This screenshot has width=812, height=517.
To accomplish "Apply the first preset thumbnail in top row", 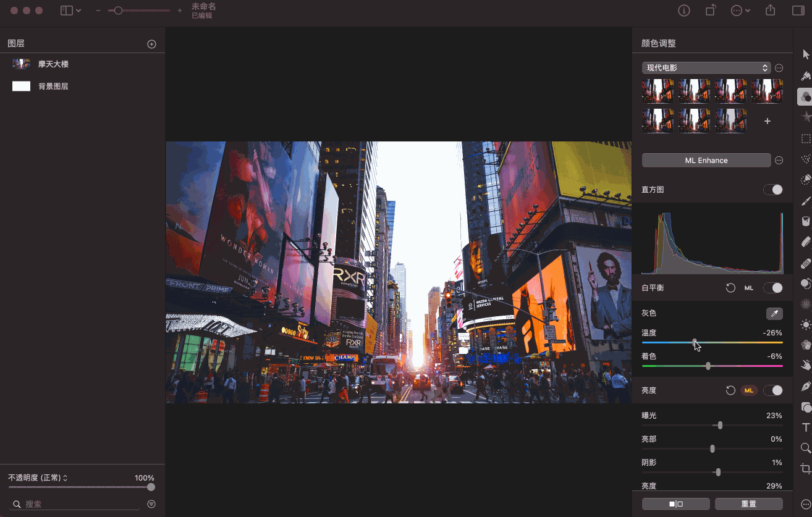I will 658,90.
